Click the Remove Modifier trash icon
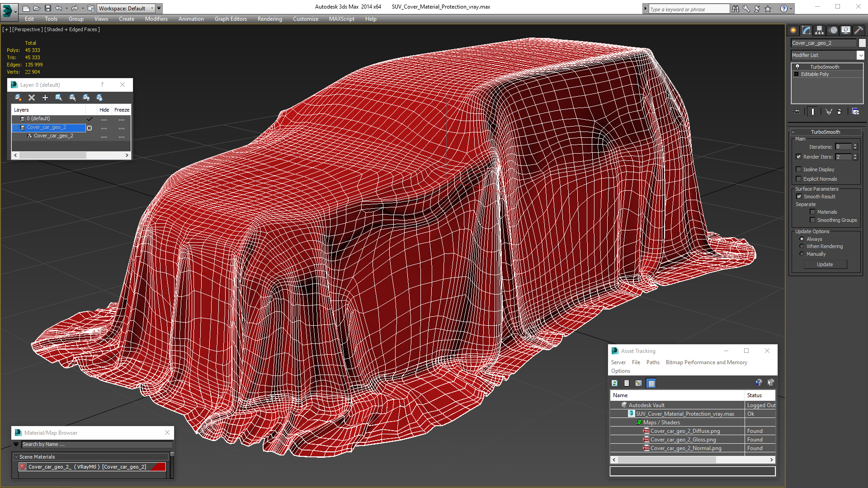The height and width of the screenshot is (488, 868). pyautogui.click(x=840, y=111)
